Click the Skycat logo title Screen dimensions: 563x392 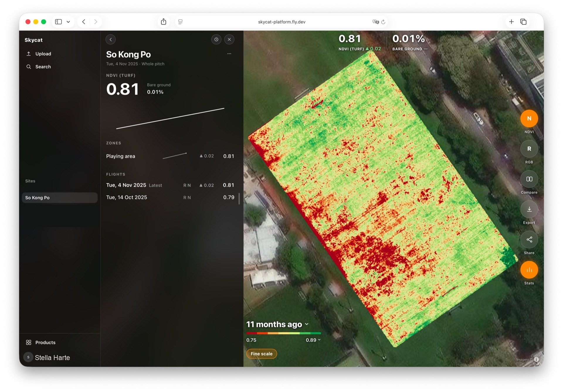coord(33,40)
